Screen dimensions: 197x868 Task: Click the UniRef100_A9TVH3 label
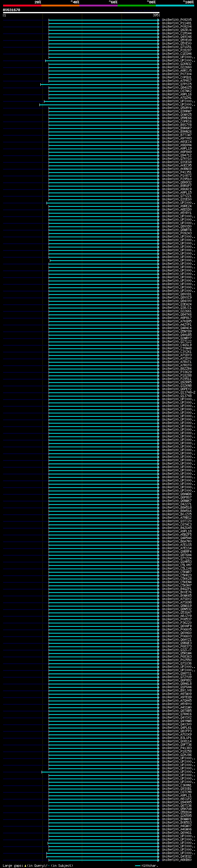point(176,139)
